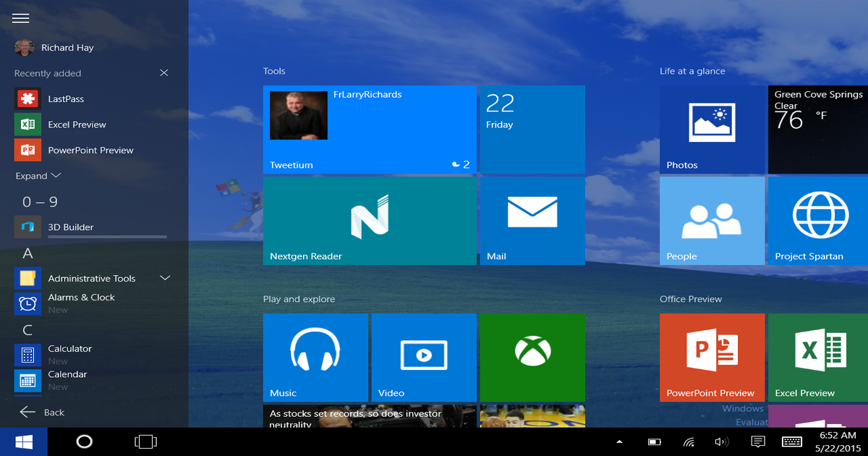868x456 pixels.
Task: Open the Music tile
Action: 315,356
